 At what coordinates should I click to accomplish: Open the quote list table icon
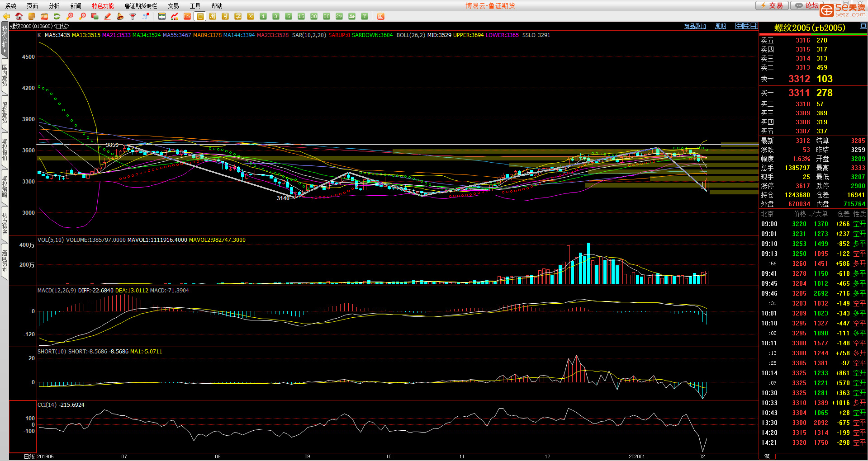[x=162, y=16]
